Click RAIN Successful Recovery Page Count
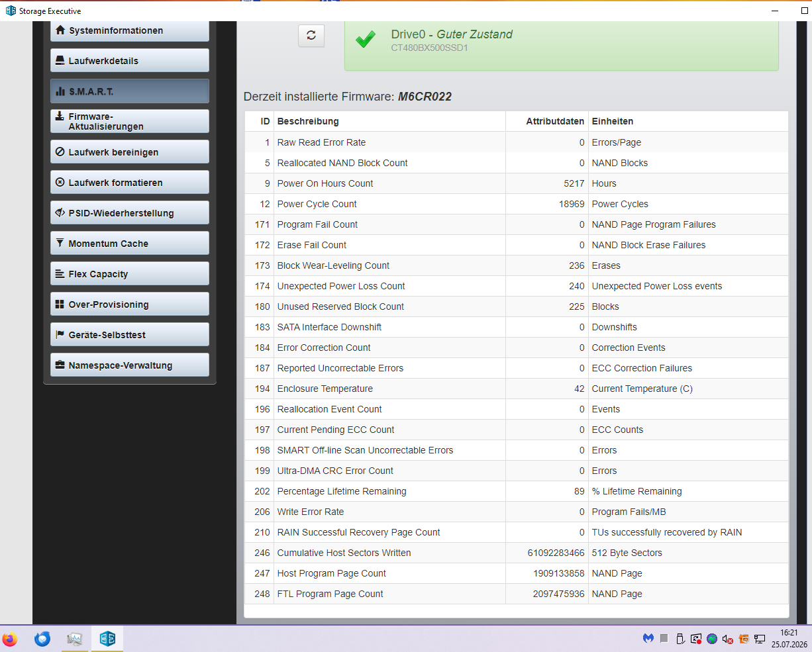 [358, 532]
